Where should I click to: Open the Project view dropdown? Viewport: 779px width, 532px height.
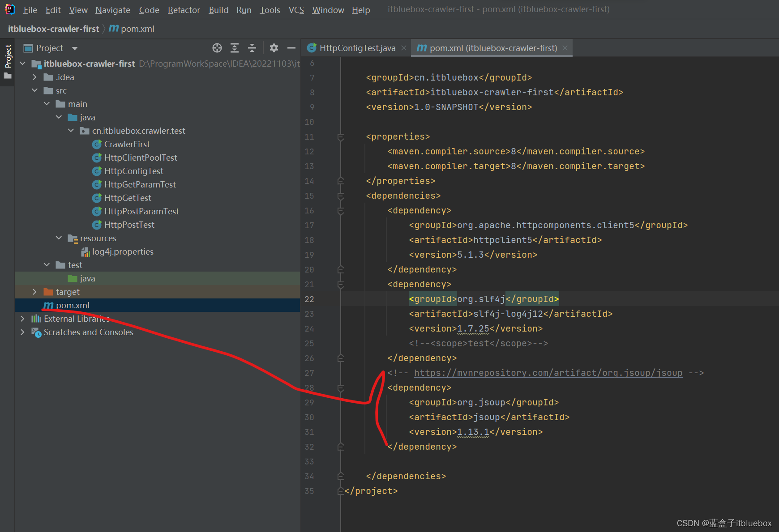point(75,48)
